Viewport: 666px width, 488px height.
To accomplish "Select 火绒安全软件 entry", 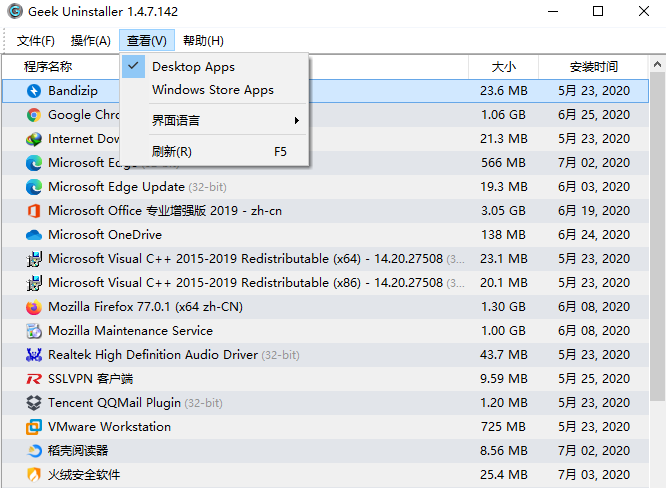I will pyautogui.click(x=325, y=475).
